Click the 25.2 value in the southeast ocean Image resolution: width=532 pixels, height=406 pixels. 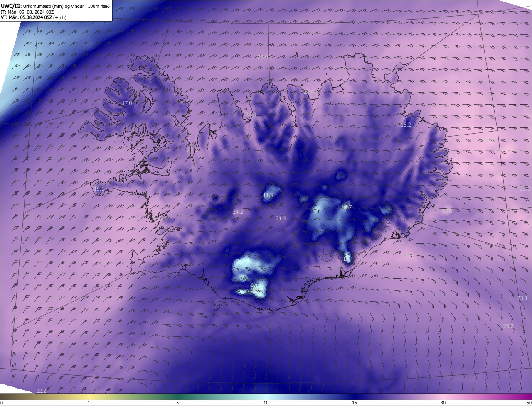tap(508, 326)
